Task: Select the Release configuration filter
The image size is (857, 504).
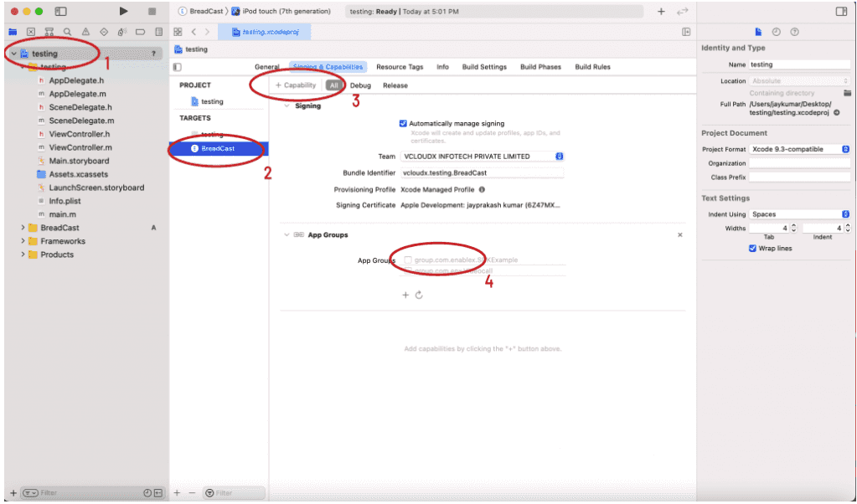Action: [395, 85]
